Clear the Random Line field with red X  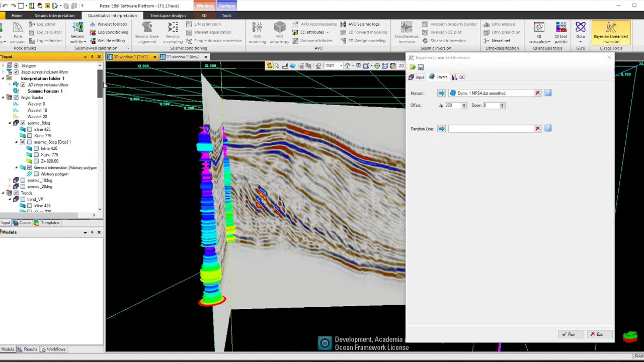pyautogui.click(x=537, y=129)
